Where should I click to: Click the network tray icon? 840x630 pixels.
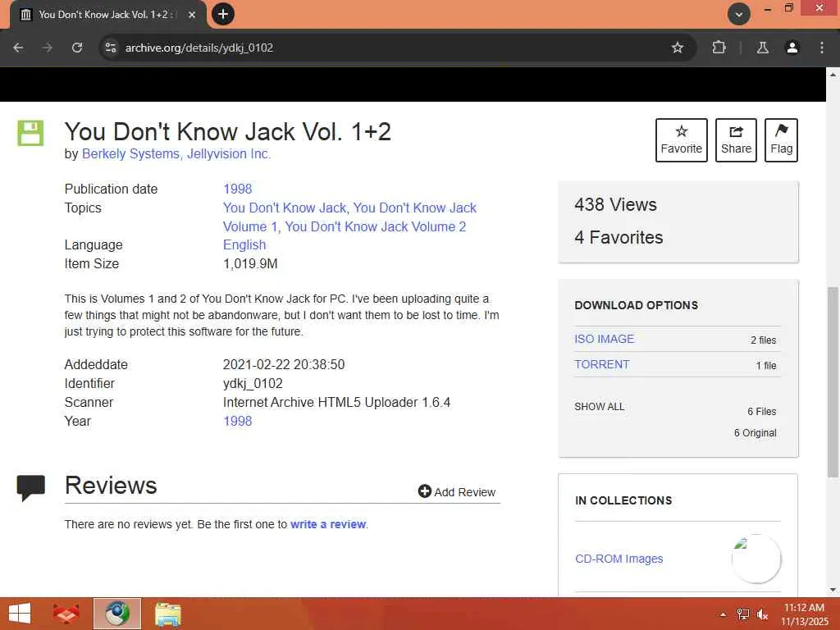[x=743, y=614]
